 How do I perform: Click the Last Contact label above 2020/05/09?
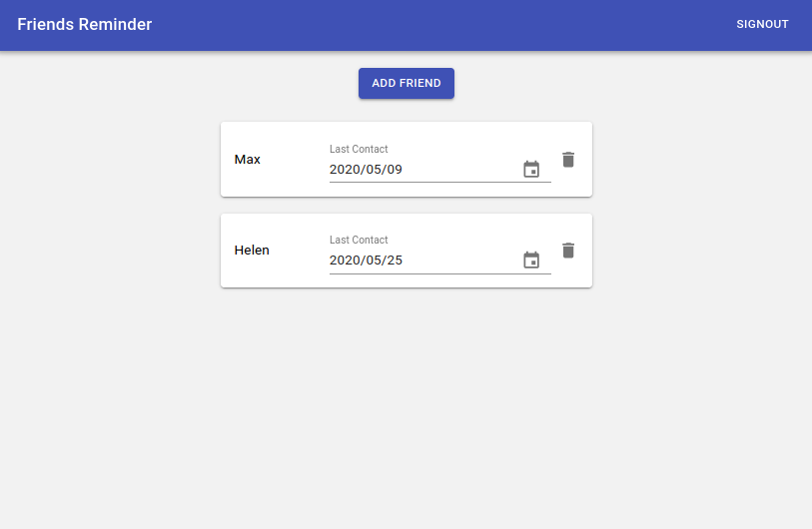click(359, 149)
